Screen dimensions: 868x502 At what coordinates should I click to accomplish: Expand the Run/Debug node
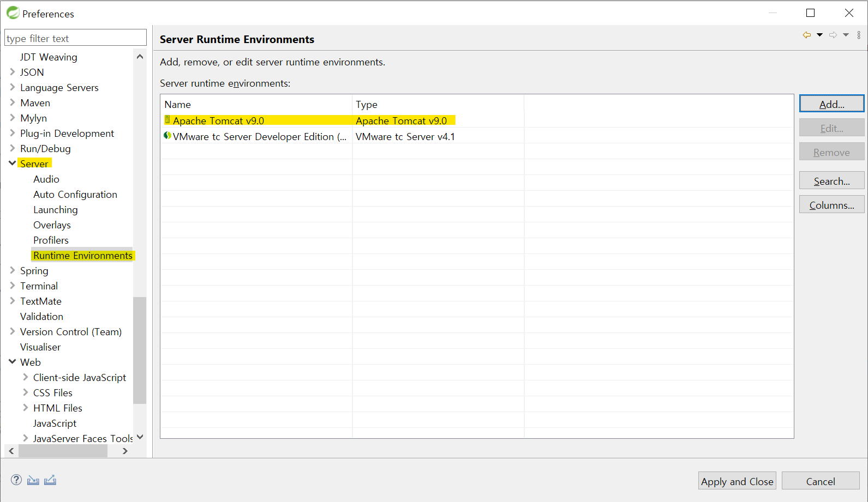tap(12, 148)
